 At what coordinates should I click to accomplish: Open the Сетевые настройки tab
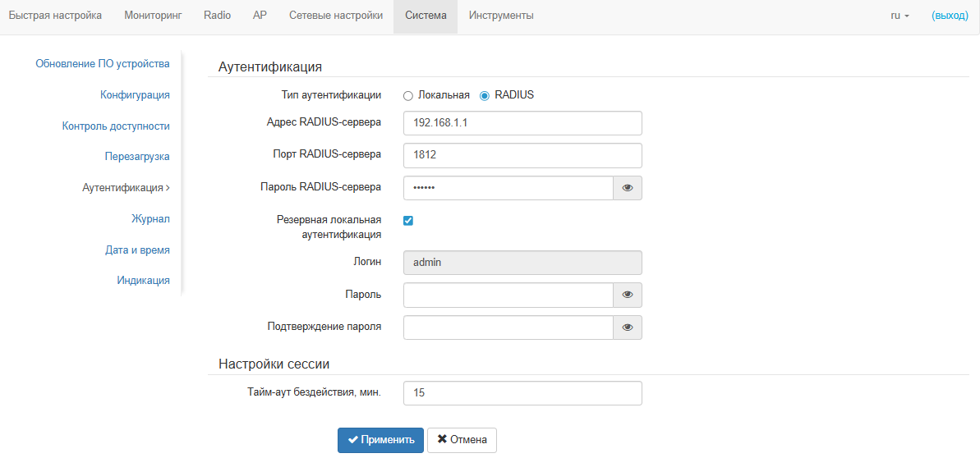click(x=335, y=16)
